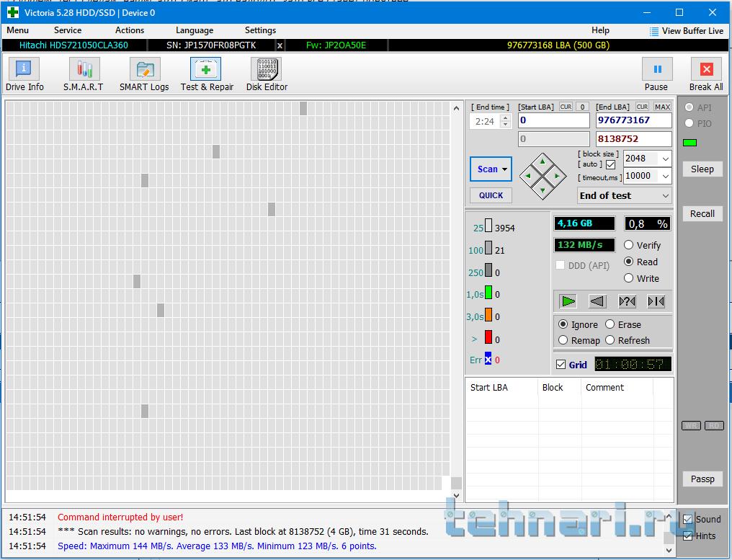This screenshot has height=560, width=732.
Task: Select the Write radio button
Action: [x=629, y=278]
